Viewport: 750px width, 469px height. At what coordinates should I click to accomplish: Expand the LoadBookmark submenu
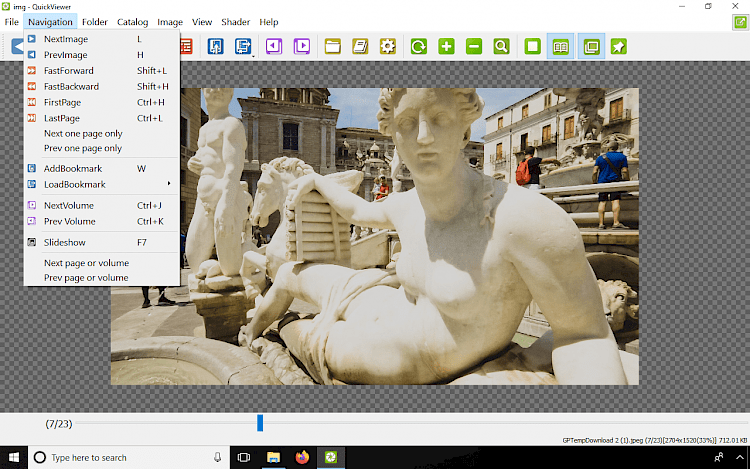(x=101, y=185)
